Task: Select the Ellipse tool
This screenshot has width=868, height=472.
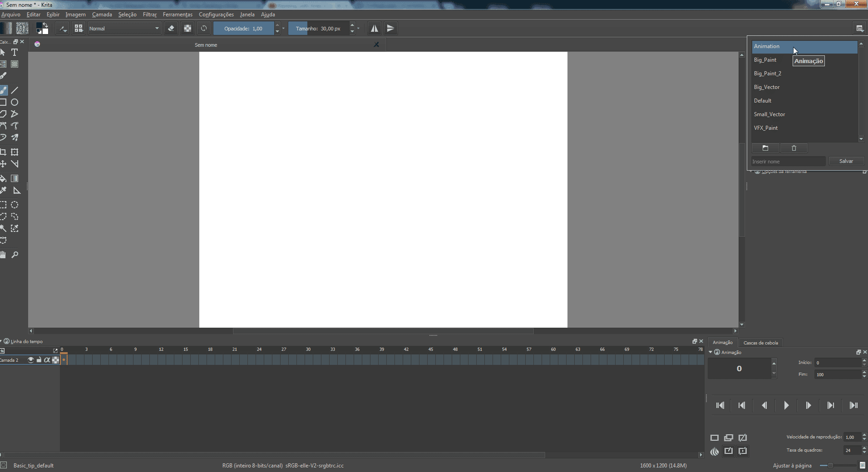Action: click(15, 103)
